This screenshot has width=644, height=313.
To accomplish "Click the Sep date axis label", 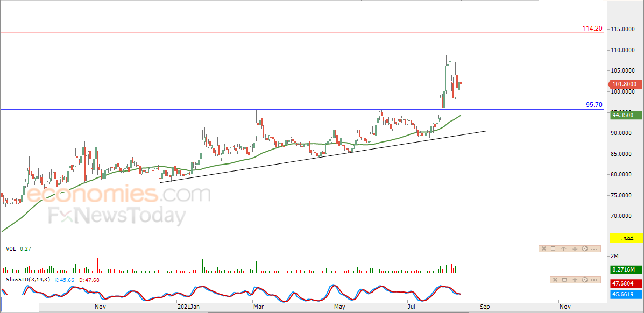I will [x=484, y=307].
